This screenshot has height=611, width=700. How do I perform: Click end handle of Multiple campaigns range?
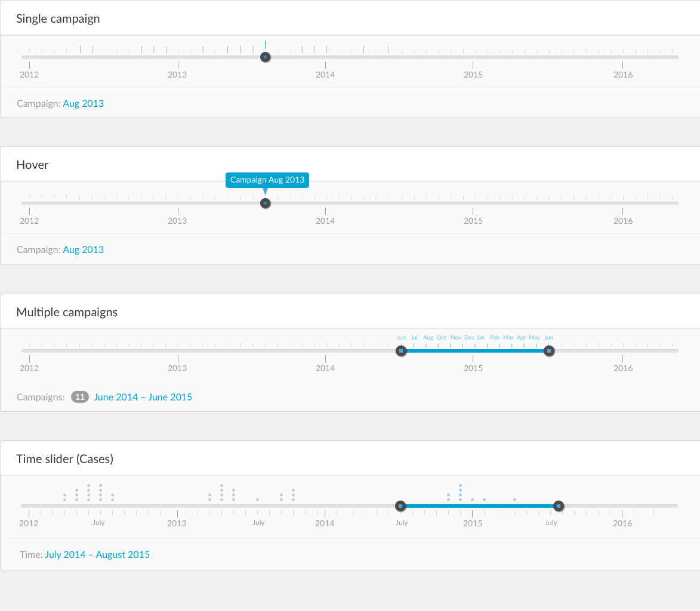549,351
